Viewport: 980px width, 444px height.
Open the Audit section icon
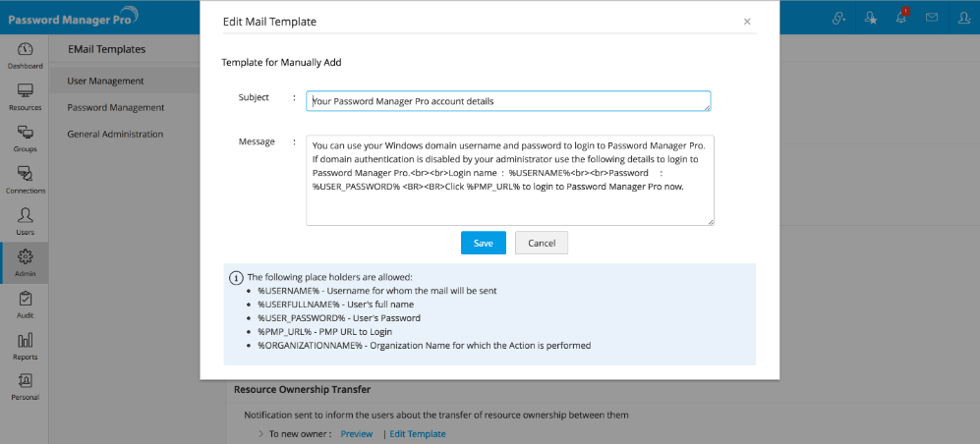click(26, 304)
